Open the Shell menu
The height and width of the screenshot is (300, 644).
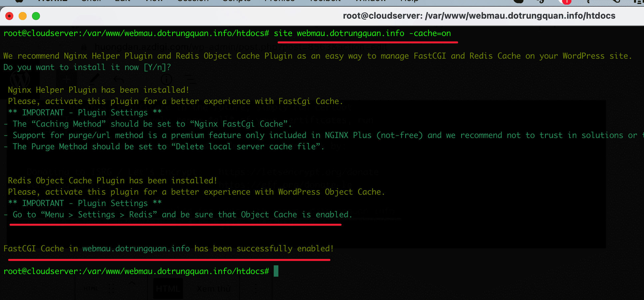click(x=91, y=1)
